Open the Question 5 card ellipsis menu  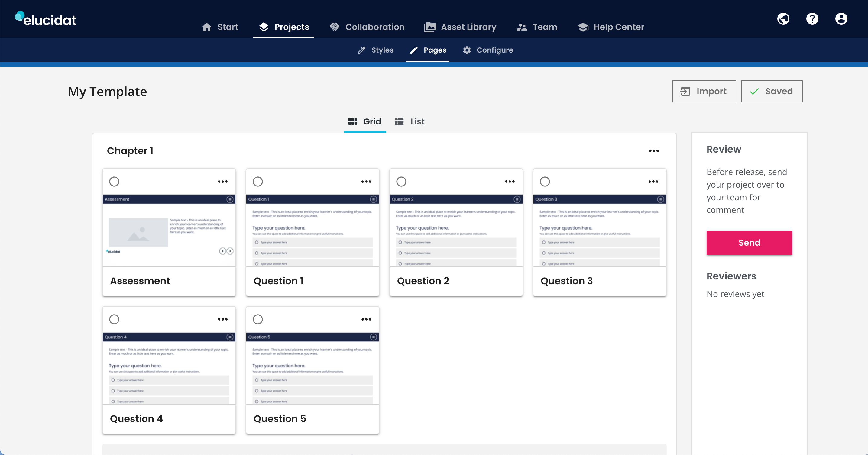click(366, 319)
